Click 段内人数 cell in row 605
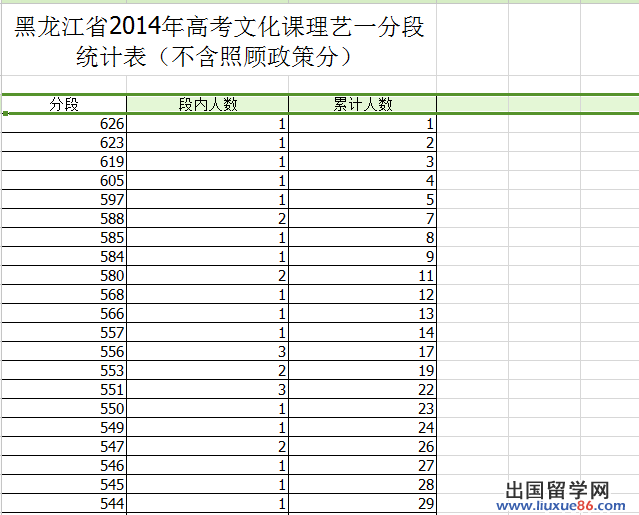This screenshot has width=639, height=515. [207, 180]
